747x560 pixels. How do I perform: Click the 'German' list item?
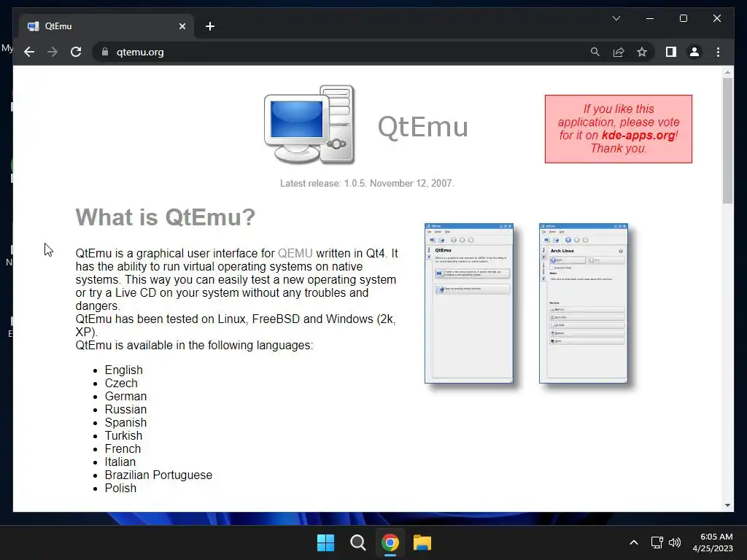(x=125, y=396)
